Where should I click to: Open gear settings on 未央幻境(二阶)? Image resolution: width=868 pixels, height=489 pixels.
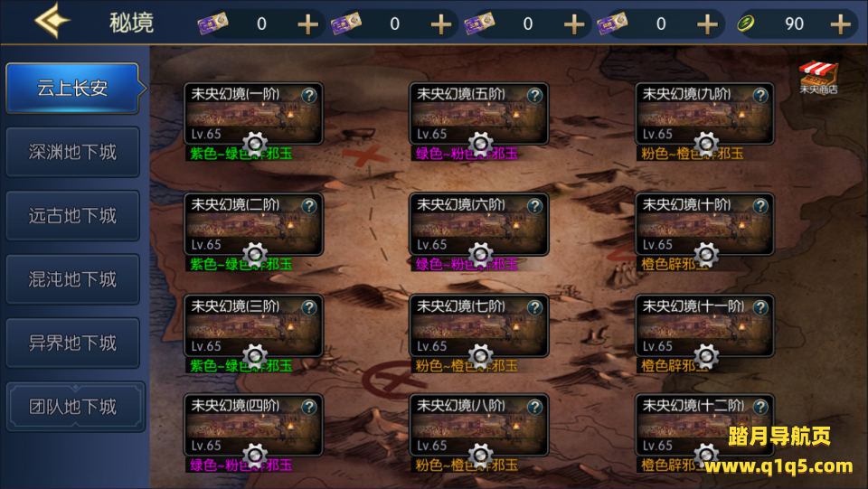click(x=255, y=255)
